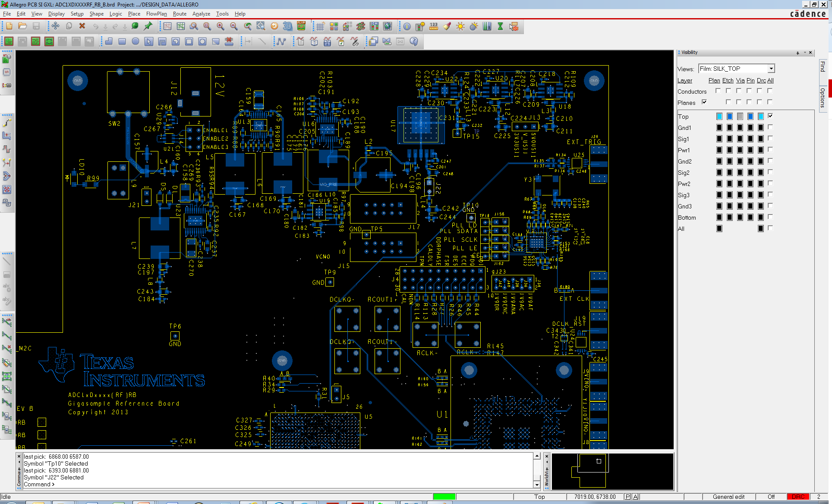Screen dimensions: 832x504
Task: Toggle the All checkbox for Top layer
Action: coord(770,116)
